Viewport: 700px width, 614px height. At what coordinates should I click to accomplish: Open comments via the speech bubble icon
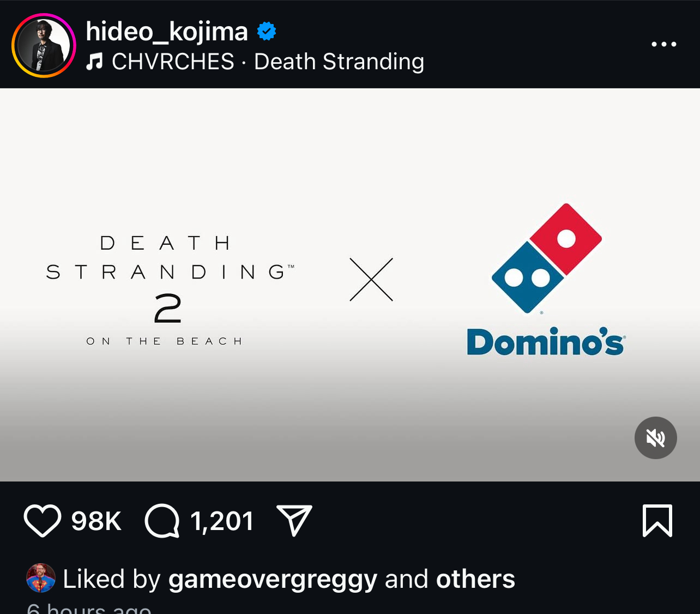point(162,521)
